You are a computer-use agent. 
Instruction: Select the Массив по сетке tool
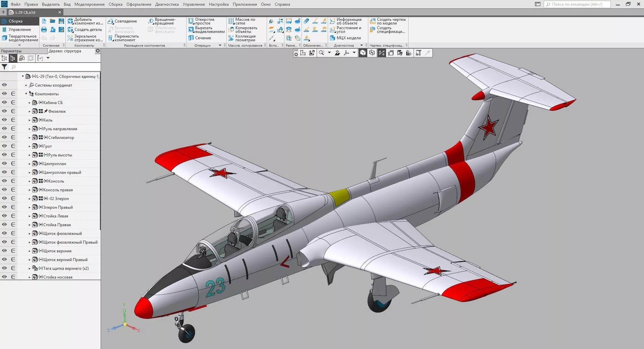(241, 21)
